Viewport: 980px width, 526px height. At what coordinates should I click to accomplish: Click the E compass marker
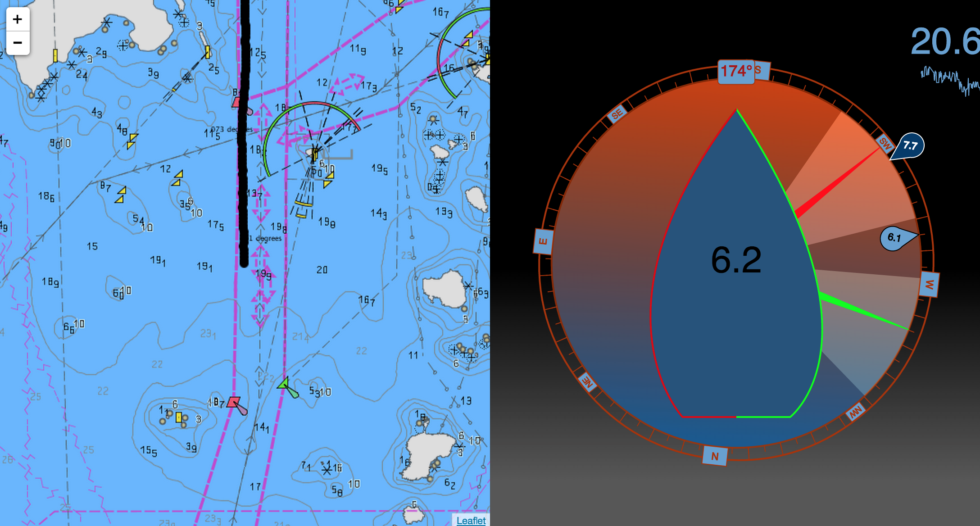click(x=543, y=241)
